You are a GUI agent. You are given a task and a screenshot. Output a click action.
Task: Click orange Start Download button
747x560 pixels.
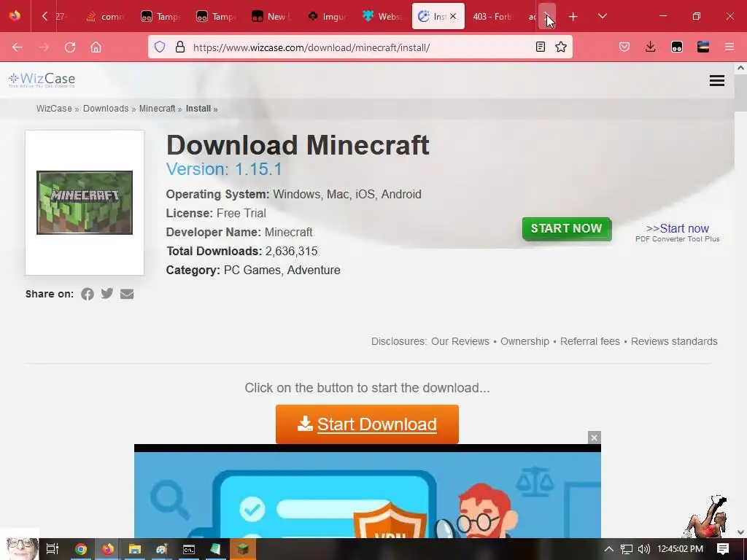pos(367,424)
